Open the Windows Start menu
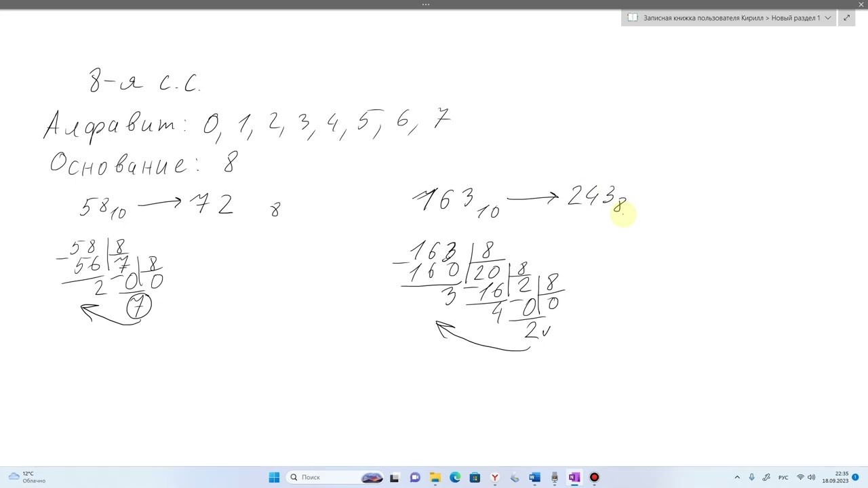The height and width of the screenshot is (488, 868). pos(274,477)
